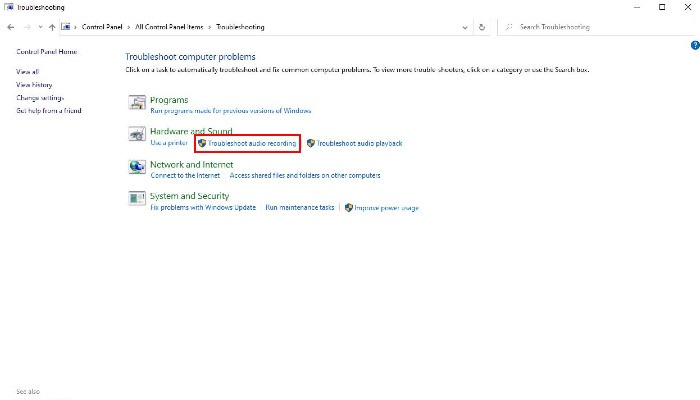Open the Improve power usage troubleshooter
The width and height of the screenshot is (700, 400).
[386, 208]
